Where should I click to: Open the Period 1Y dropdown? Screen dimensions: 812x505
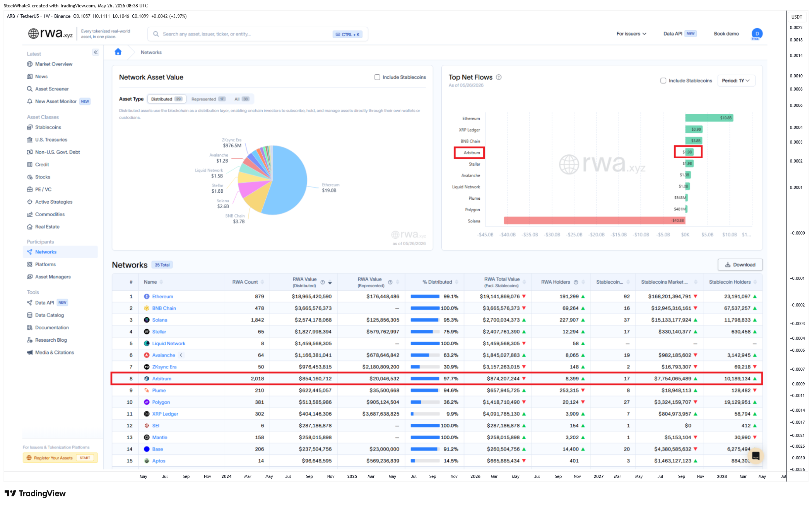point(736,80)
